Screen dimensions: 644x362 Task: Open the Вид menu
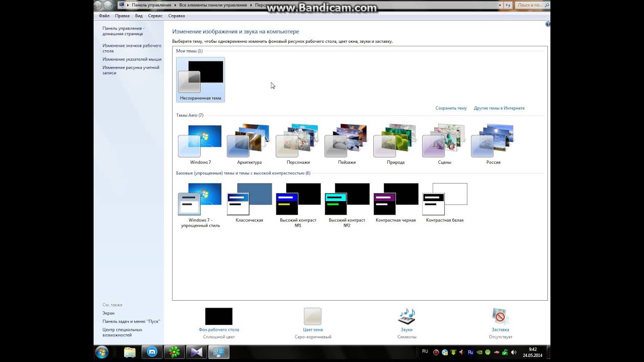[139, 16]
